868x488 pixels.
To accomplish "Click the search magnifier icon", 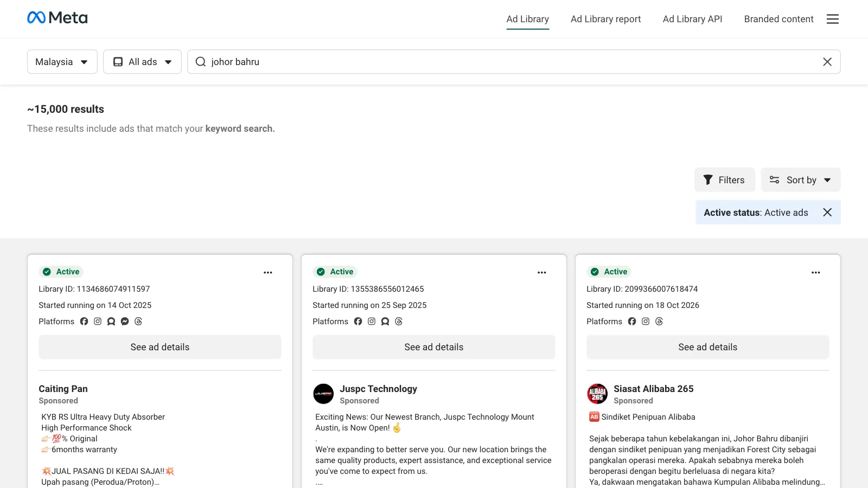I will pos(201,62).
